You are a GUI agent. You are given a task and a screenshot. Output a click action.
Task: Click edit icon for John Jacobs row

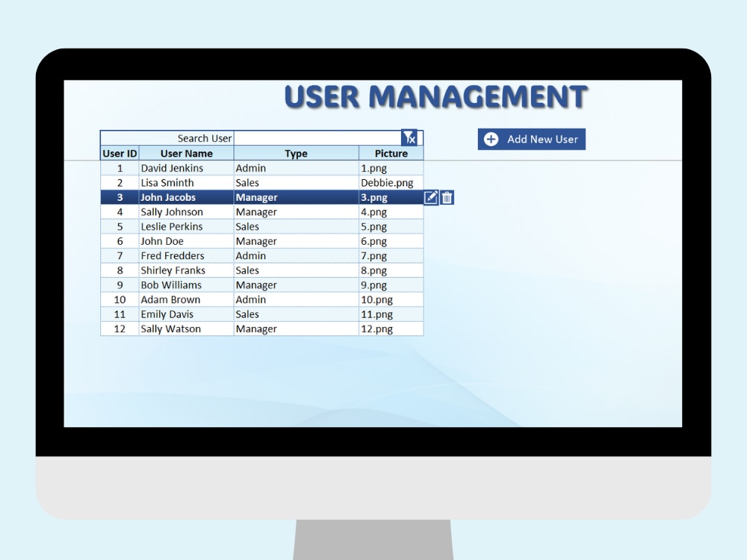pos(431,197)
